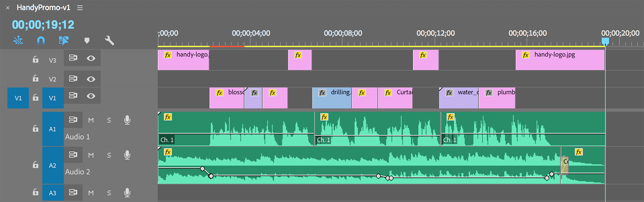Open Timeline Display Settings wrench
The width and height of the screenshot is (644, 202).
[109, 40]
